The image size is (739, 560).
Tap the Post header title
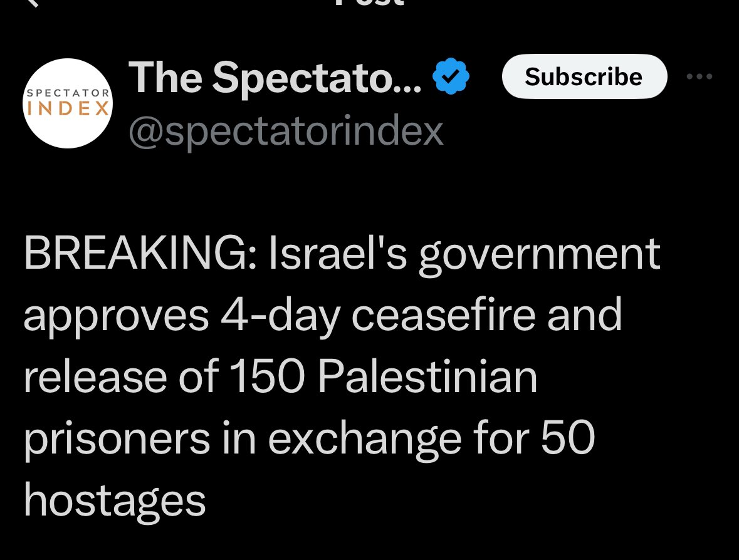370,3
